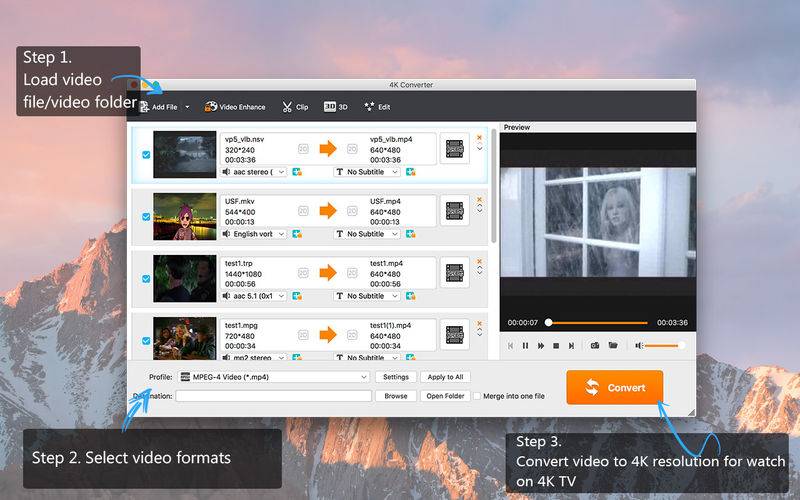This screenshot has width=800, height=500.
Task: Open the 3D settings tool
Action: coord(335,107)
